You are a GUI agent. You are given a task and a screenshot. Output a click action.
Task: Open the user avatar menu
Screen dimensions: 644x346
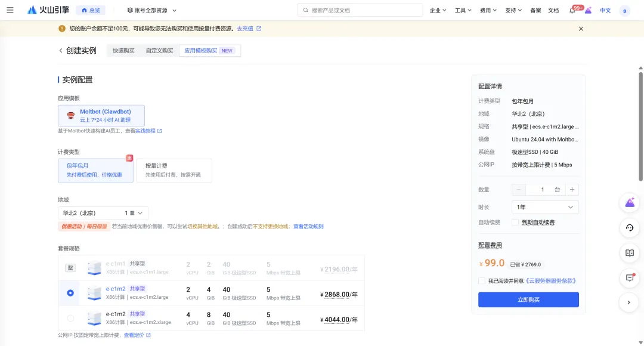(x=624, y=11)
